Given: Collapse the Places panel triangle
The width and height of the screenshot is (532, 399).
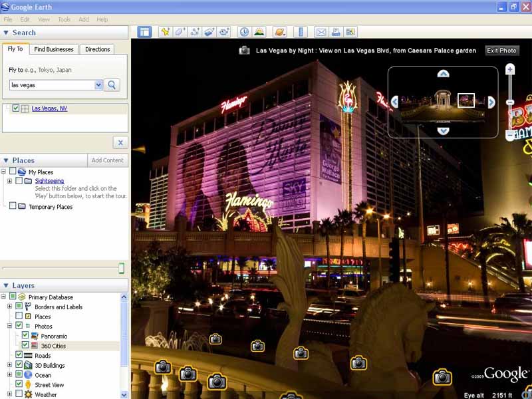Looking at the screenshot, I should click(x=6, y=160).
